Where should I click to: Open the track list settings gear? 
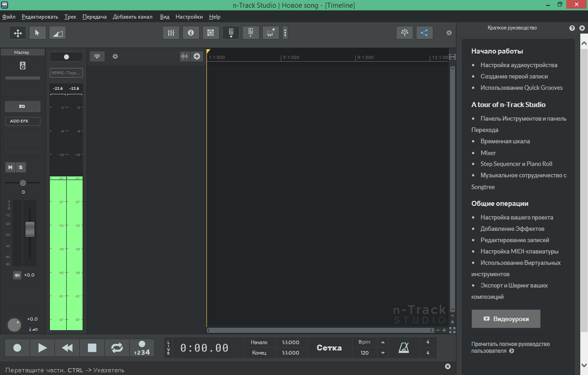click(x=115, y=57)
